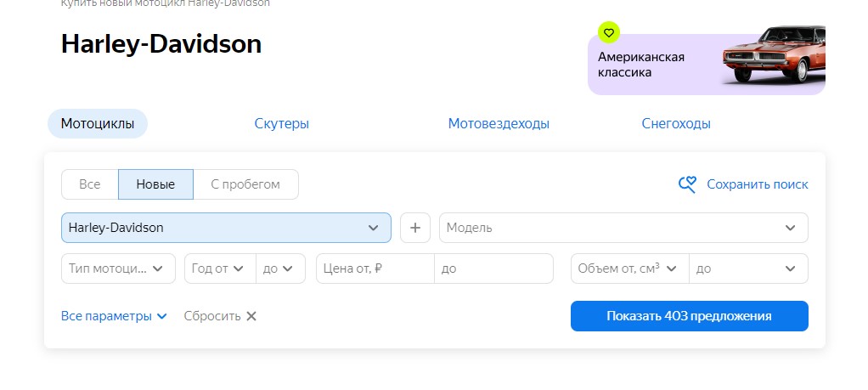This screenshot has height=390, width=868.
Task: Open the Harley-Davidson brand dropdown
Action: [x=226, y=228]
